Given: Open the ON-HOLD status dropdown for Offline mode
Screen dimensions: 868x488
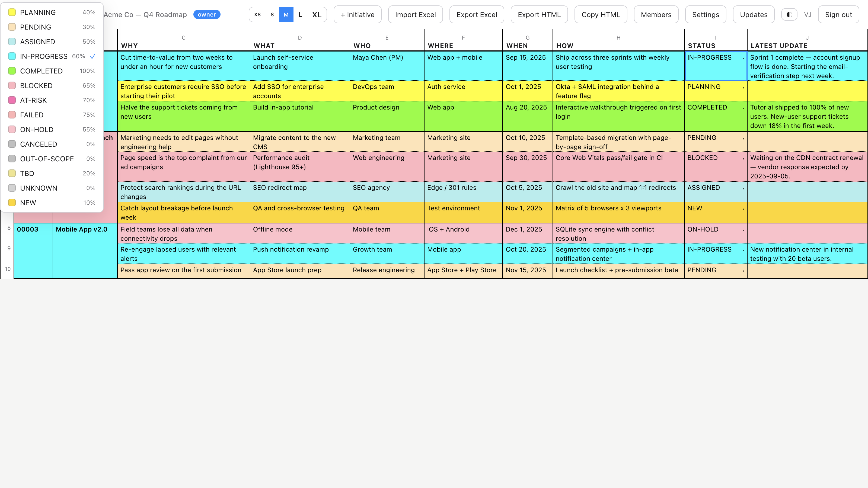Looking at the screenshot, I should [x=716, y=233].
